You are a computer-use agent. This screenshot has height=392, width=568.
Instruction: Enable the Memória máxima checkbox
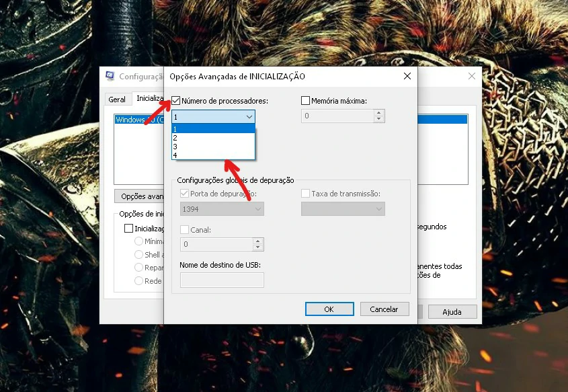pos(305,101)
